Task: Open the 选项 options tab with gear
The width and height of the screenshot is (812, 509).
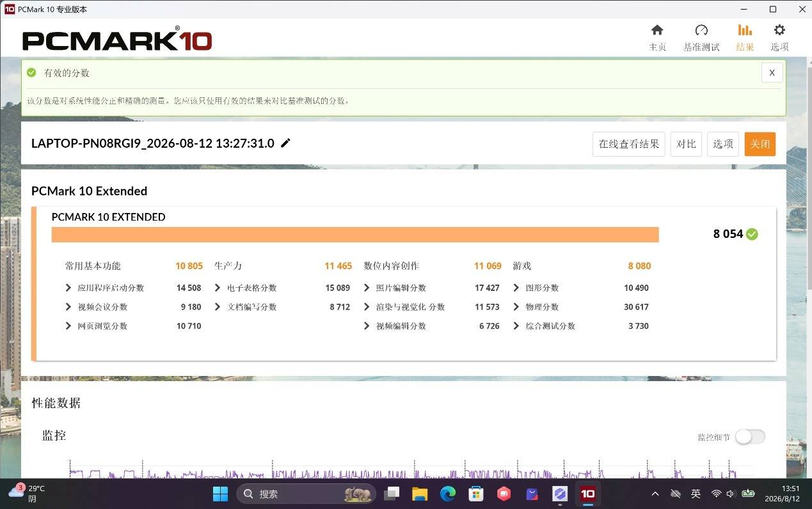Action: 779,38
